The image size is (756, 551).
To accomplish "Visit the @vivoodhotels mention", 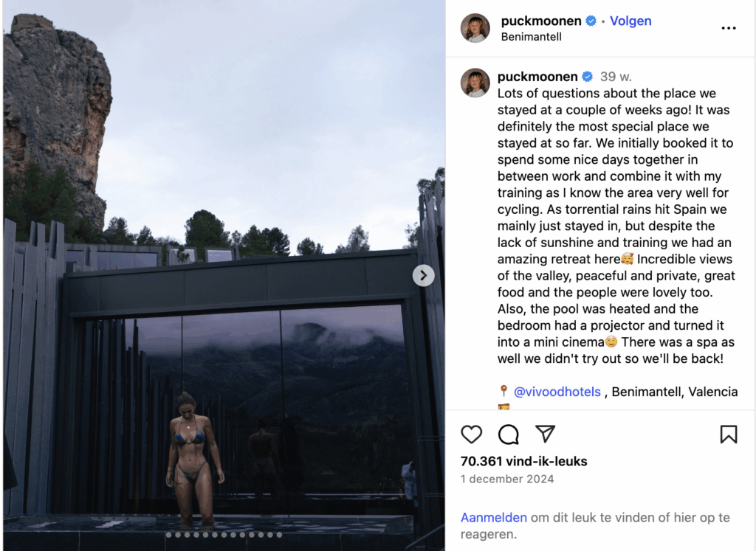I will tap(557, 392).
